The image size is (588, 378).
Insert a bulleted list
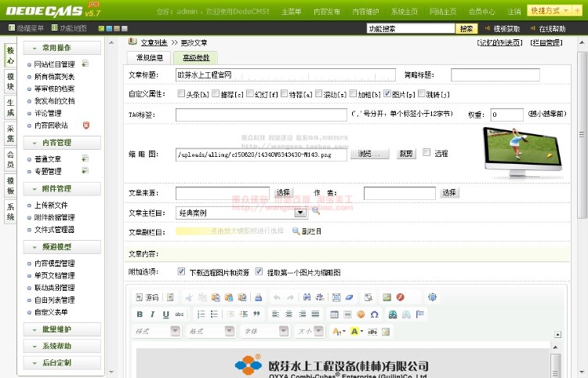point(214,314)
